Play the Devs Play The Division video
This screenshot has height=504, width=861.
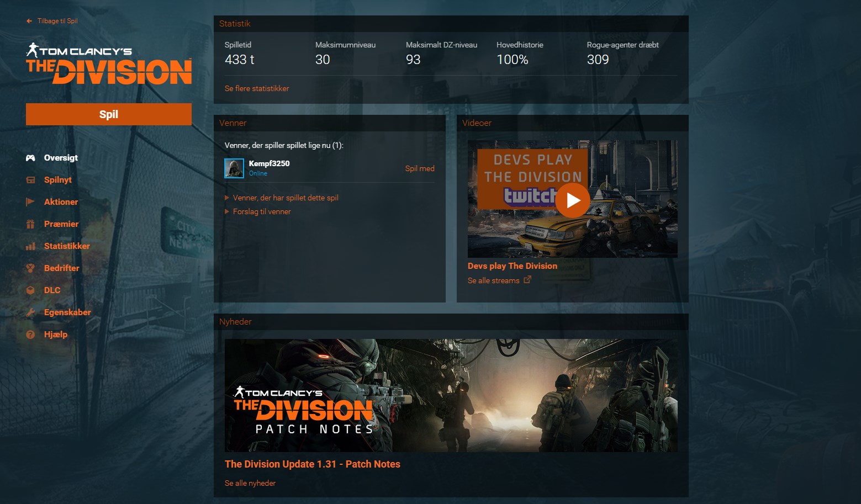(573, 200)
